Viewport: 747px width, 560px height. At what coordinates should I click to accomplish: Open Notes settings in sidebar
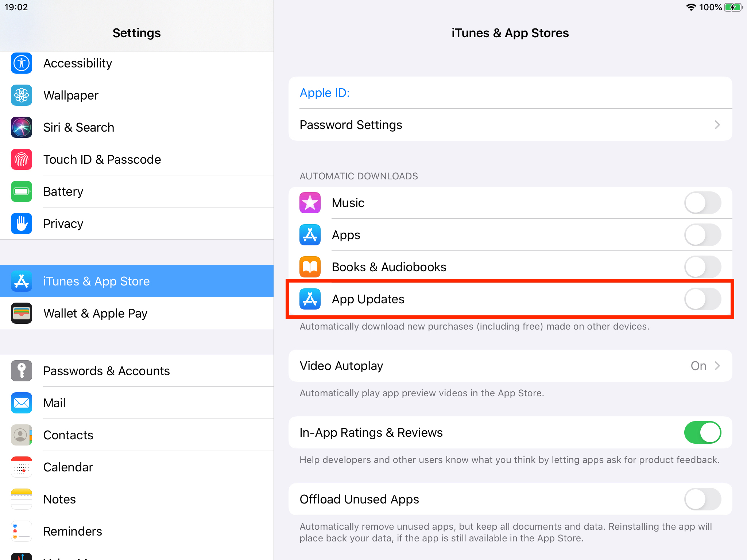click(x=137, y=499)
